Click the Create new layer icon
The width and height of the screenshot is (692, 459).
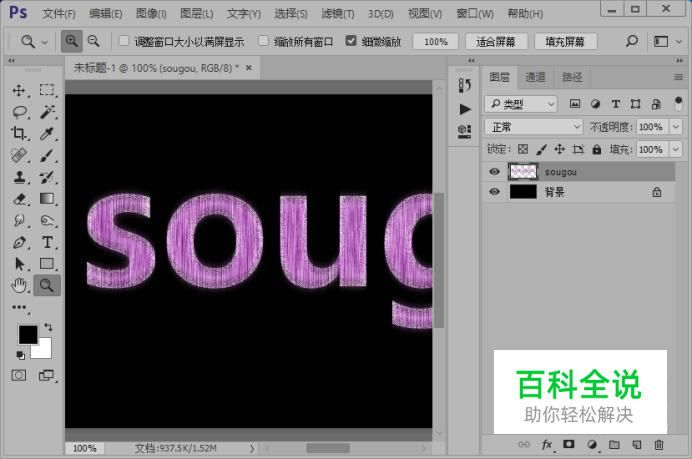[x=637, y=445]
